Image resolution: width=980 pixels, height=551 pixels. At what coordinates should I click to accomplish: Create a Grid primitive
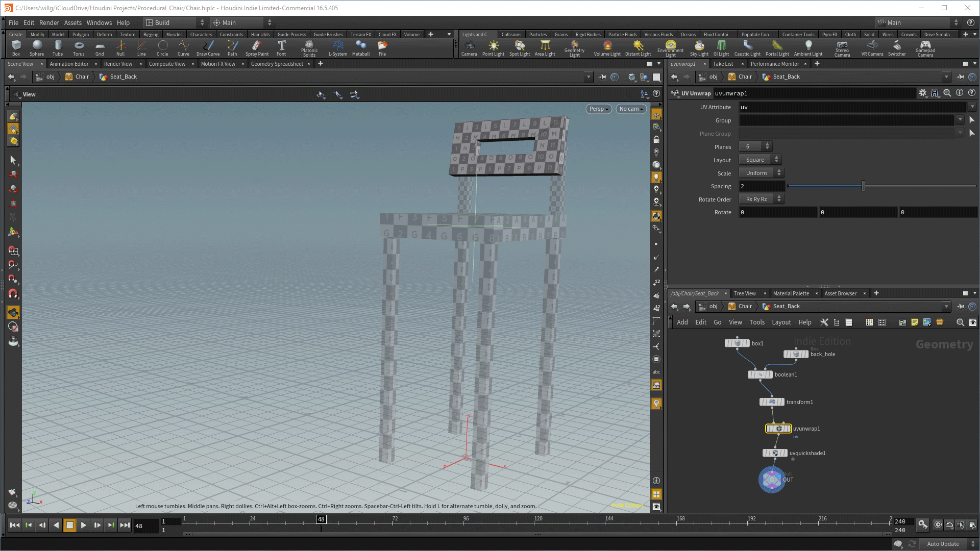click(x=100, y=48)
